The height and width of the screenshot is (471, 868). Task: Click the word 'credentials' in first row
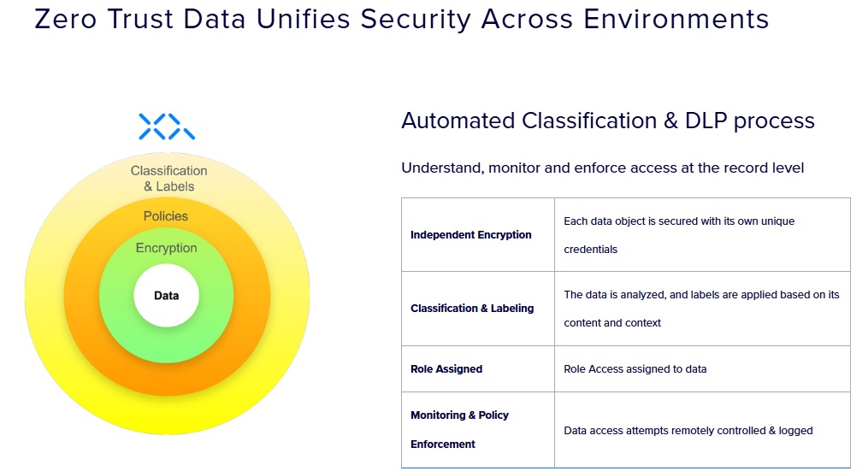(x=590, y=250)
